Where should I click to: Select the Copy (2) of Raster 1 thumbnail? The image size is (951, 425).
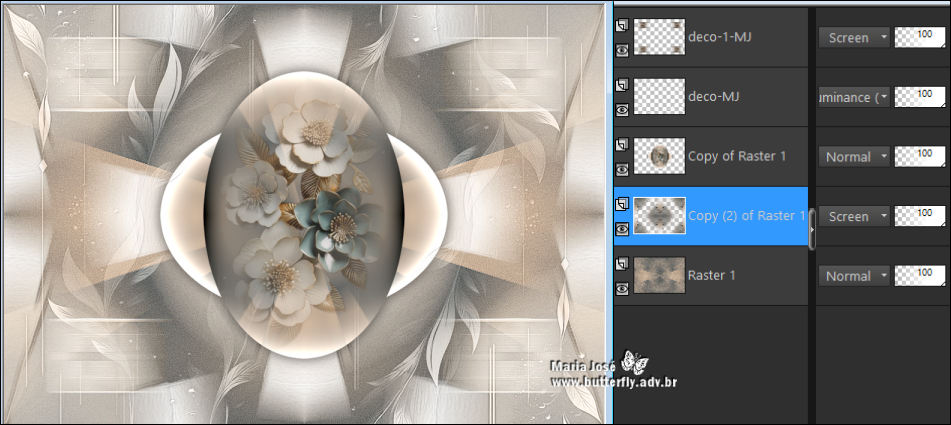659,216
